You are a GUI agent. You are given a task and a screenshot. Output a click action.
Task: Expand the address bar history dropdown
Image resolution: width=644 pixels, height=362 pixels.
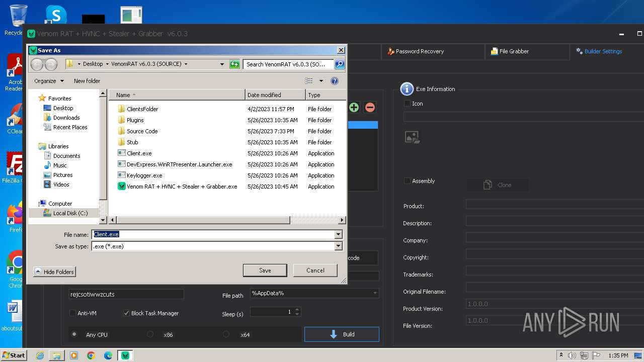[222, 64]
